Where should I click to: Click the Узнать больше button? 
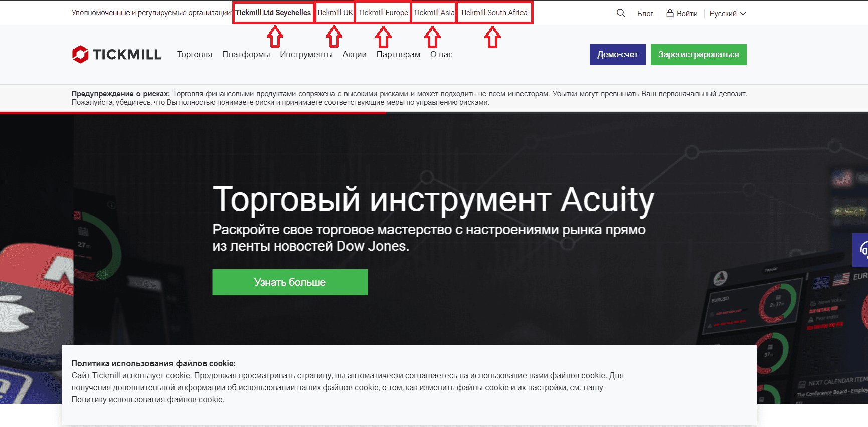(290, 282)
